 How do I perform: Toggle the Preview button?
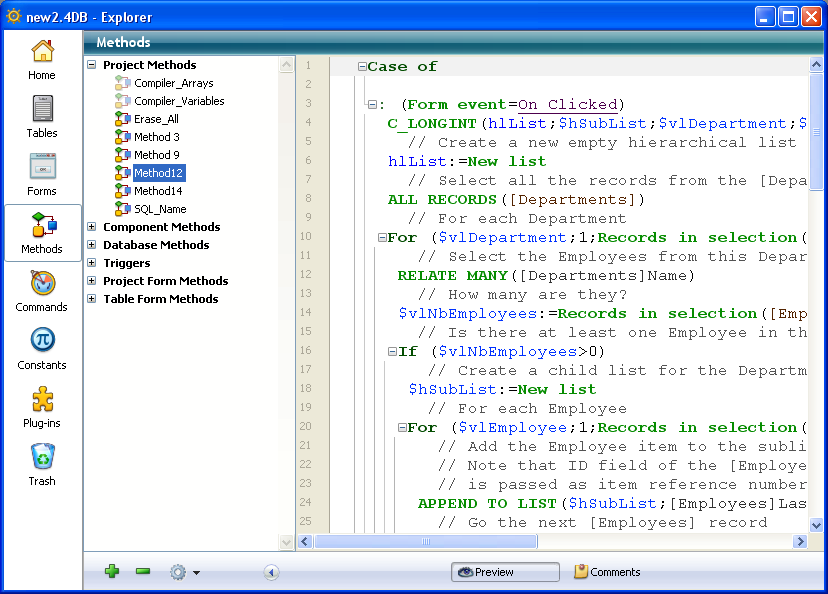coord(505,572)
